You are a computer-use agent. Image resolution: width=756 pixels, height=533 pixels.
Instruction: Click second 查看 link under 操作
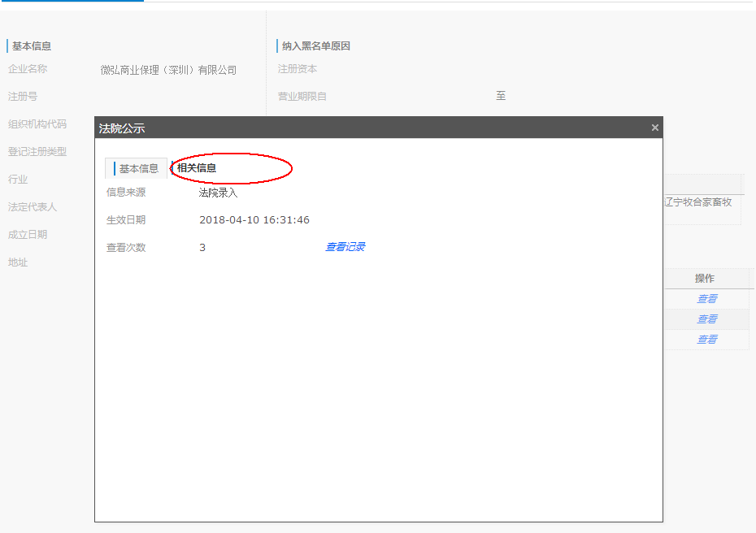(706, 319)
